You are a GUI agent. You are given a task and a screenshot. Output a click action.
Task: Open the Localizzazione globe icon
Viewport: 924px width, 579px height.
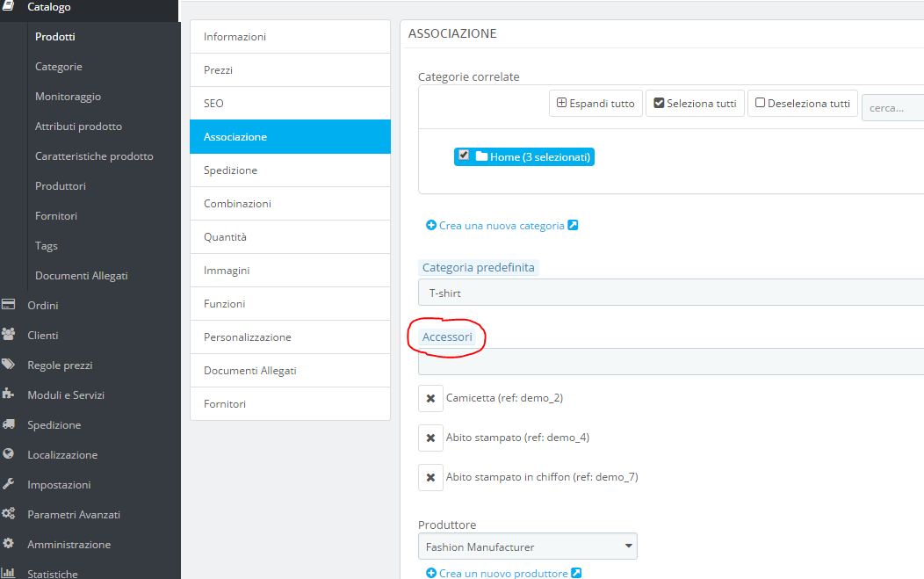[12, 454]
